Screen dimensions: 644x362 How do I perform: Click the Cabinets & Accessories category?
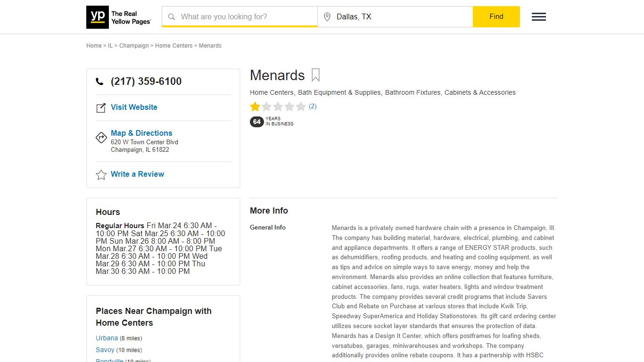pos(480,92)
